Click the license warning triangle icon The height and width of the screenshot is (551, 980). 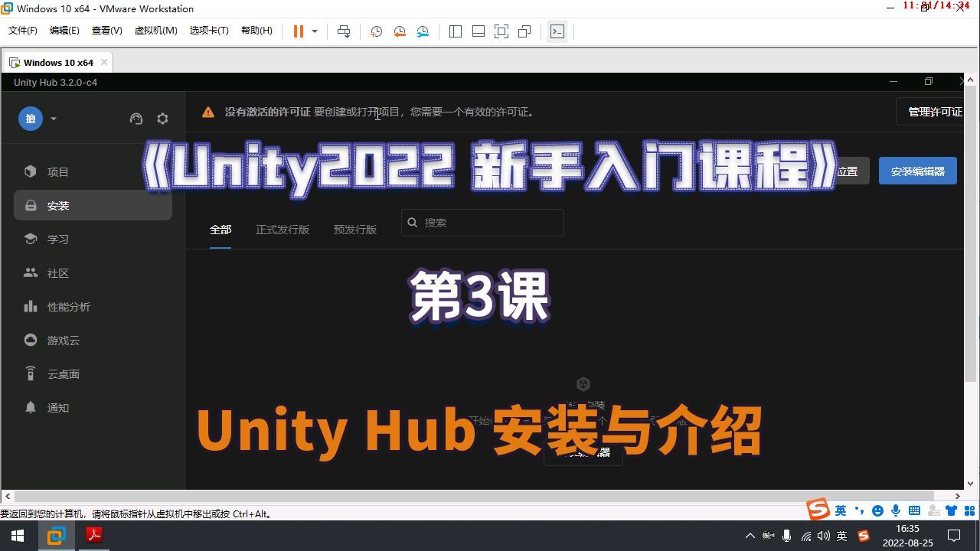click(208, 112)
